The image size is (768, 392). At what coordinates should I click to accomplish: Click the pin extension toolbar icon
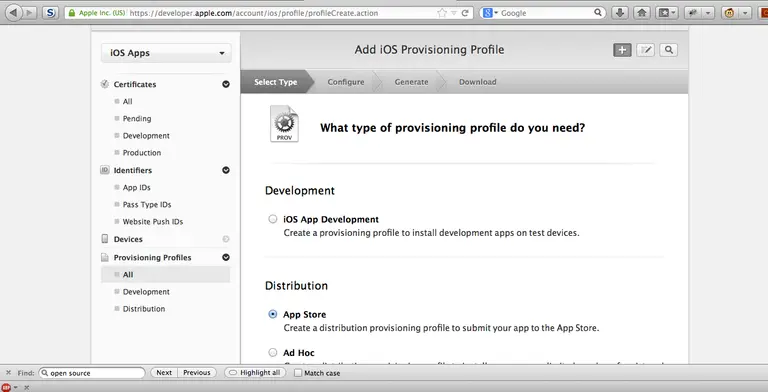point(694,13)
